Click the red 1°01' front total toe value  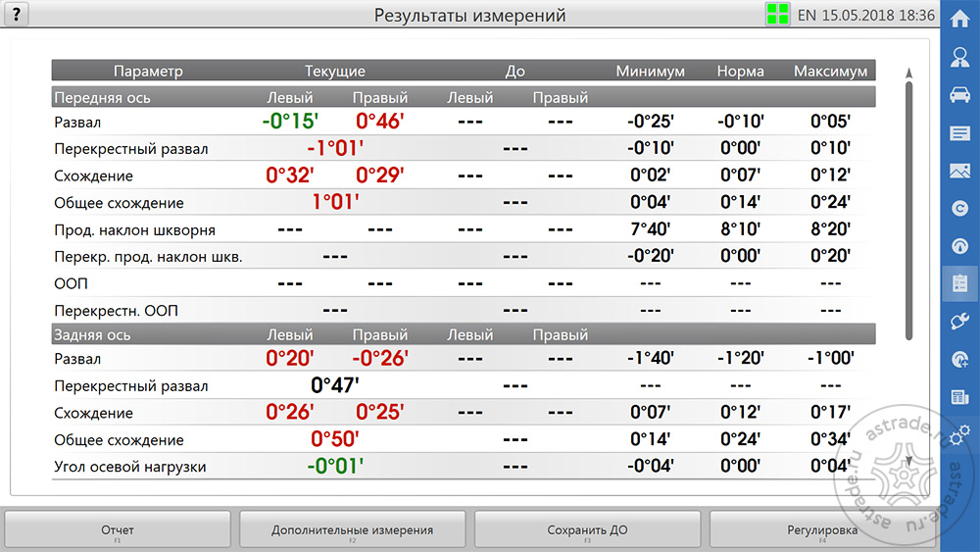click(335, 202)
